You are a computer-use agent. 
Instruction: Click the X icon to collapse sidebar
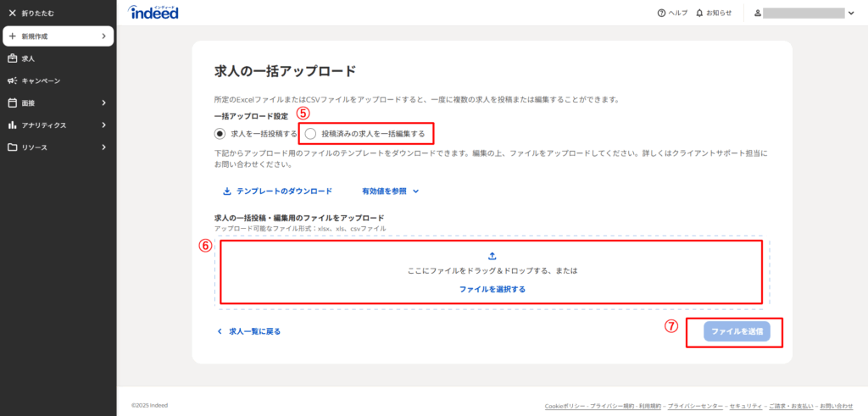(x=12, y=14)
